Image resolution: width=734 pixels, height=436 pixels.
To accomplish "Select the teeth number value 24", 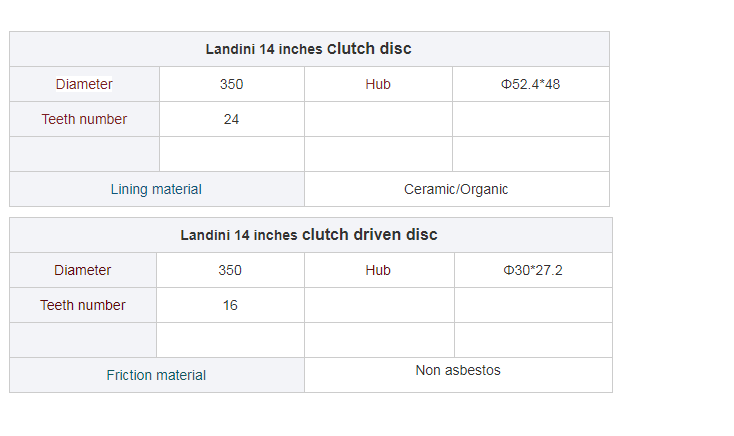I will click(x=231, y=119).
